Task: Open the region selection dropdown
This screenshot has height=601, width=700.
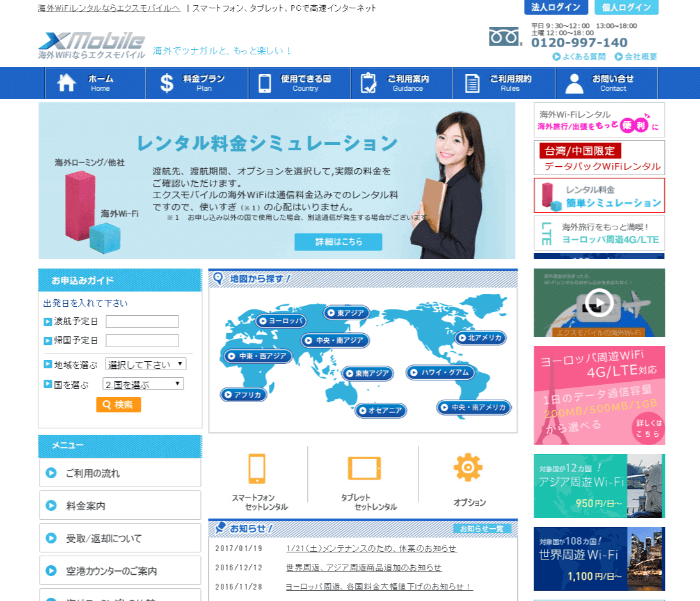Action: click(145, 364)
